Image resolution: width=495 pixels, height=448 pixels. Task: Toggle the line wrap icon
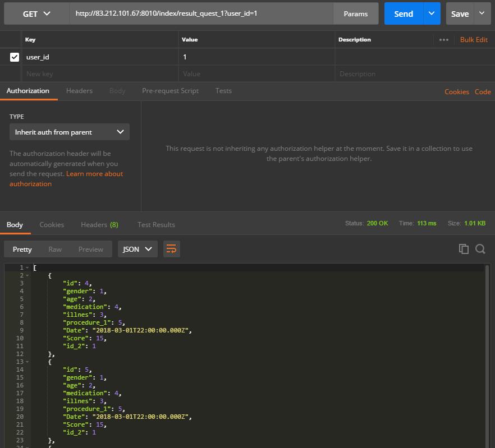[171, 250]
